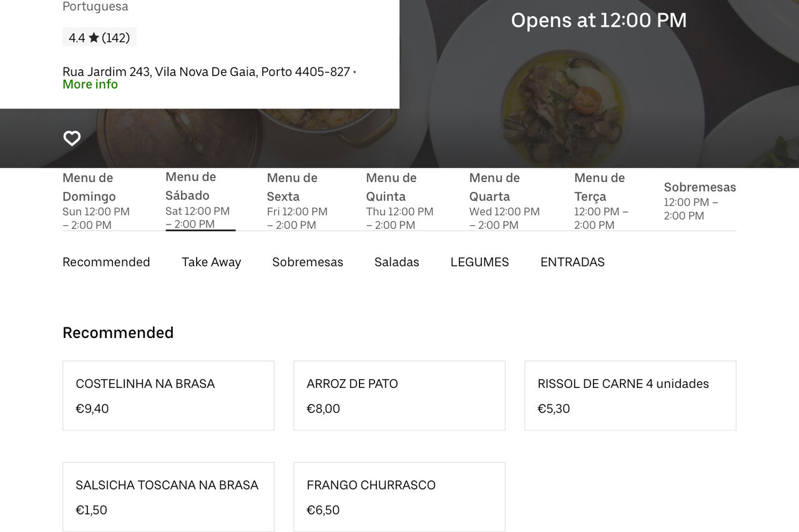Select the Recommended category
The width and height of the screenshot is (799, 532).
click(x=105, y=262)
